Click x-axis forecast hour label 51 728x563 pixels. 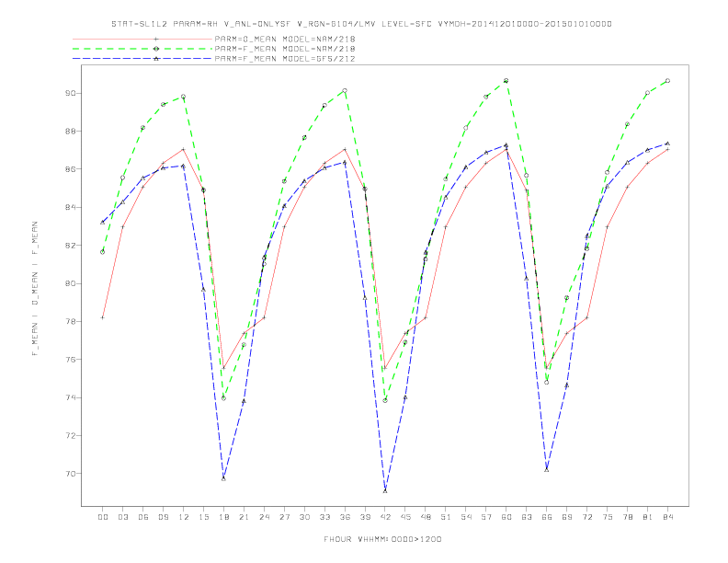tap(446, 517)
